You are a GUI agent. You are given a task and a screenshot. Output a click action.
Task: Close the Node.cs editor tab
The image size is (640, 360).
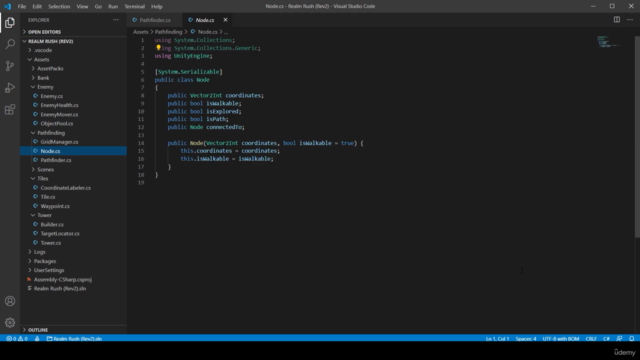225,20
